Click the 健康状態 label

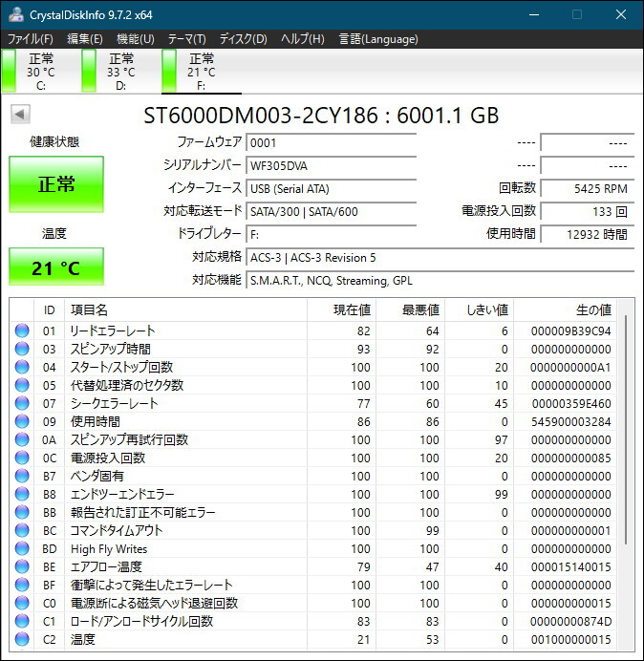(x=54, y=141)
